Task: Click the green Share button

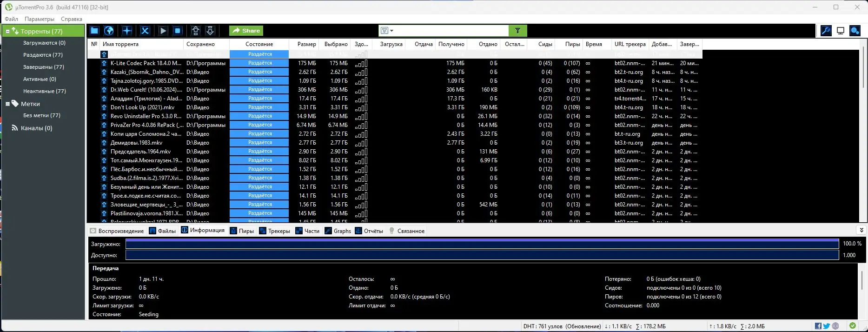Action: pyautogui.click(x=246, y=31)
